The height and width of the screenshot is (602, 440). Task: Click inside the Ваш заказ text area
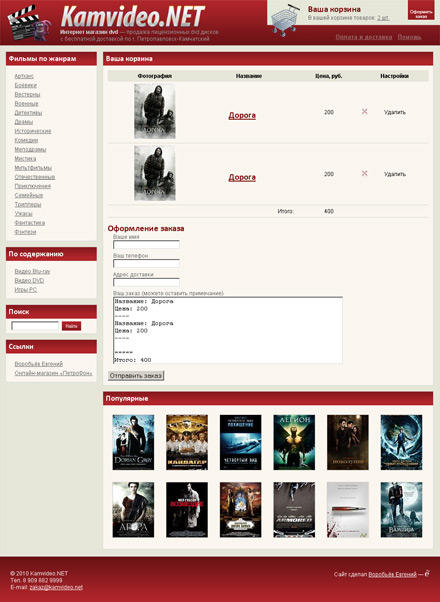pyautogui.click(x=228, y=330)
